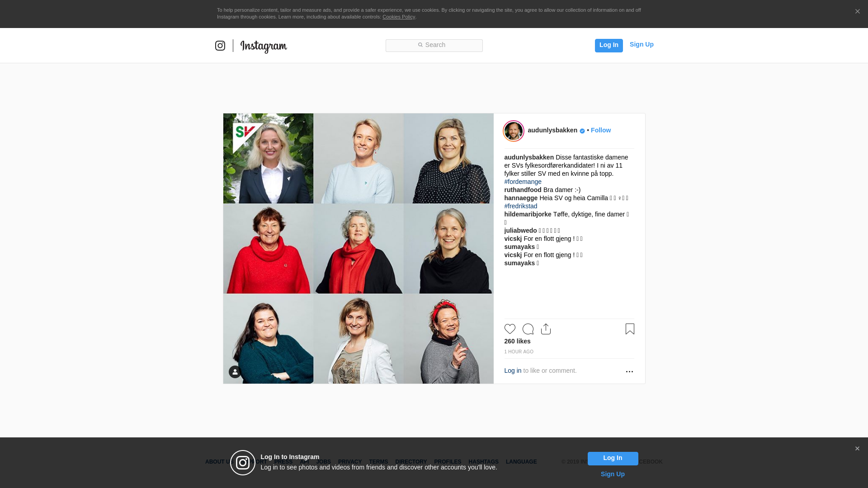Open the #fordemange hashtag
This screenshot has height=488, width=868.
pyautogui.click(x=523, y=182)
